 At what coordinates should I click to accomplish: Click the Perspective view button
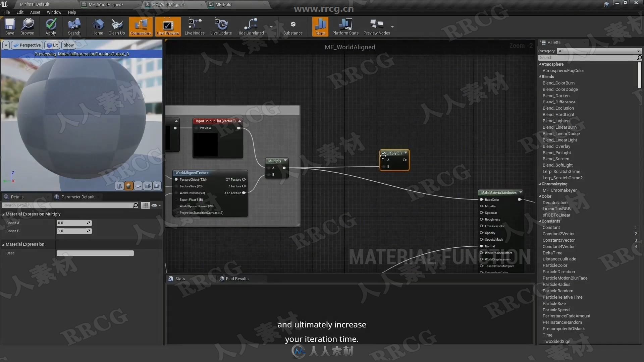[x=27, y=45]
